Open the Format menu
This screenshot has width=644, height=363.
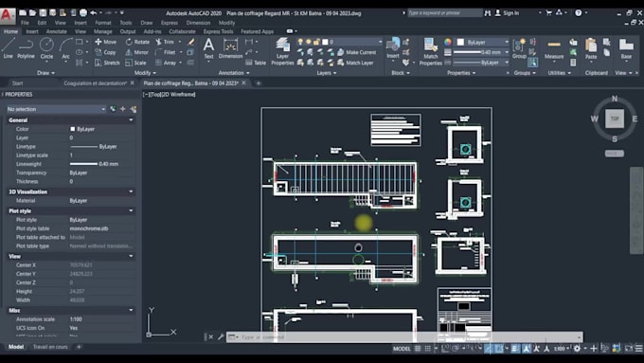tap(103, 23)
